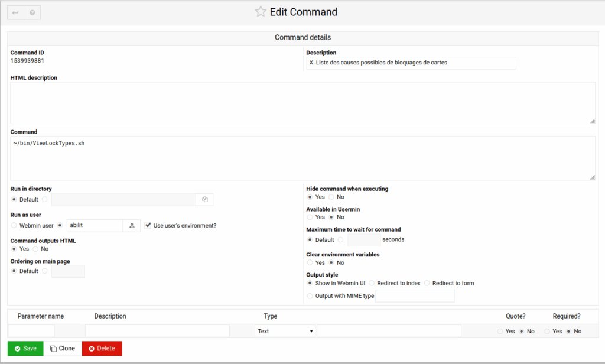Image resolution: width=605 pixels, height=364 pixels.
Task: Select Webmin user radio option
Action: click(14, 225)
